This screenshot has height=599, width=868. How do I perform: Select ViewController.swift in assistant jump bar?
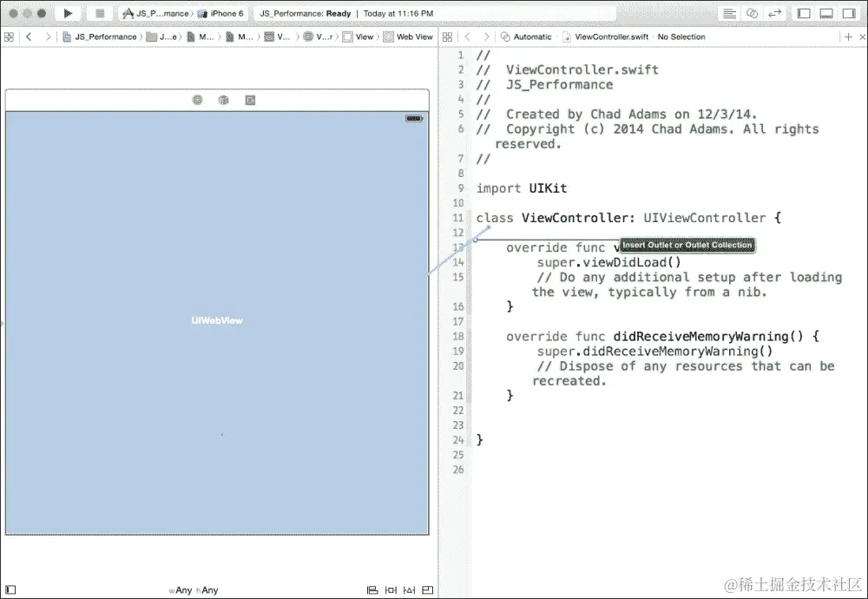tap(605, 37)
